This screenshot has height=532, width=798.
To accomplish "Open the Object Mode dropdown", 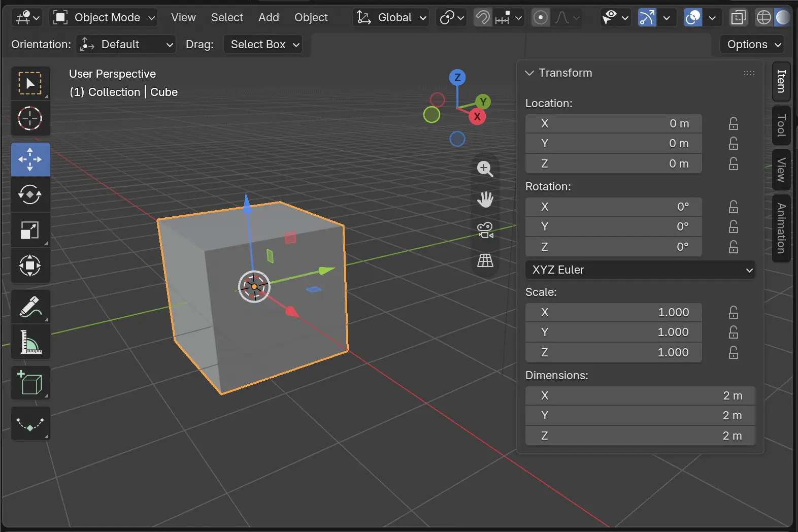I will pyautogui.click(x=104, y=18).
